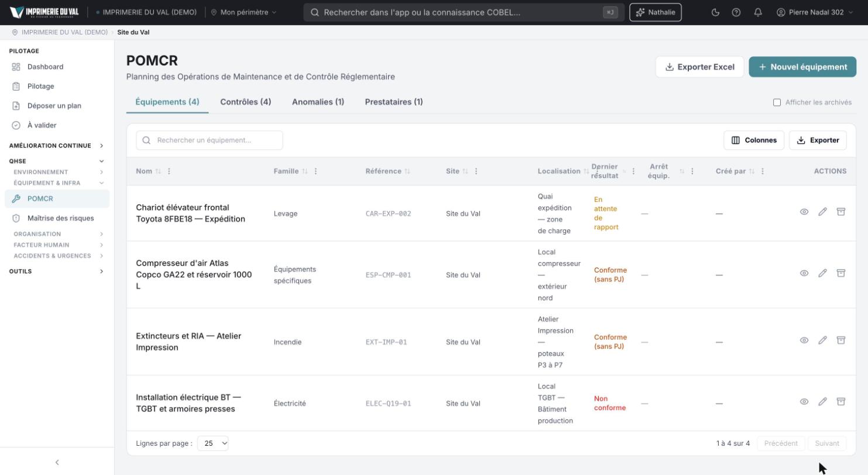Expand Outils sidebar section
Viewport: 868px width, 475px height.
point(56,271)
